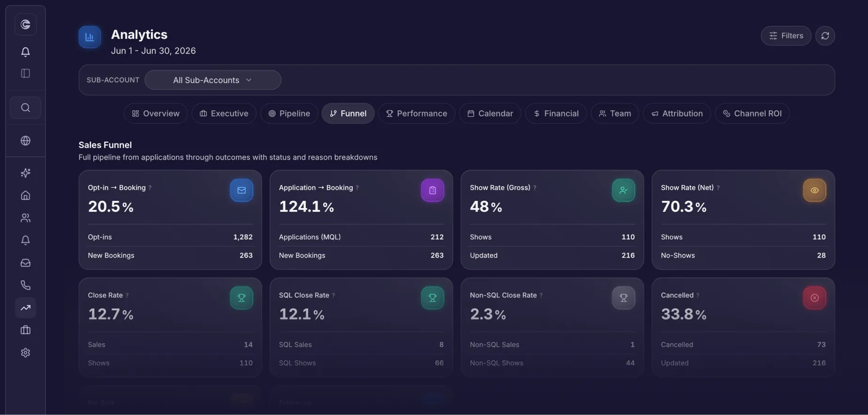Viewport: 868px width, 415px height.
Task: Switch to the Performance tab
Action: (x=417, y=114)
